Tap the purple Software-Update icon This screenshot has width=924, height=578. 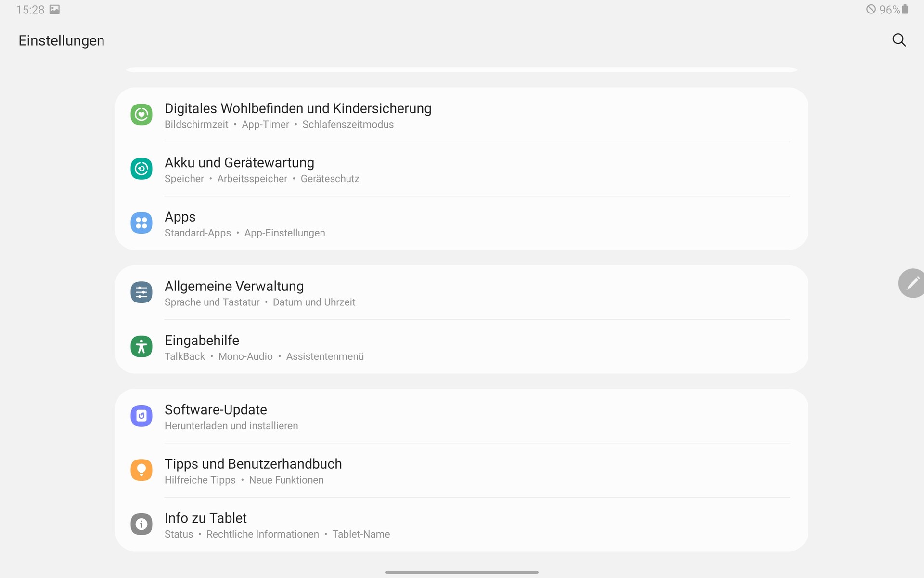point(141,416)
